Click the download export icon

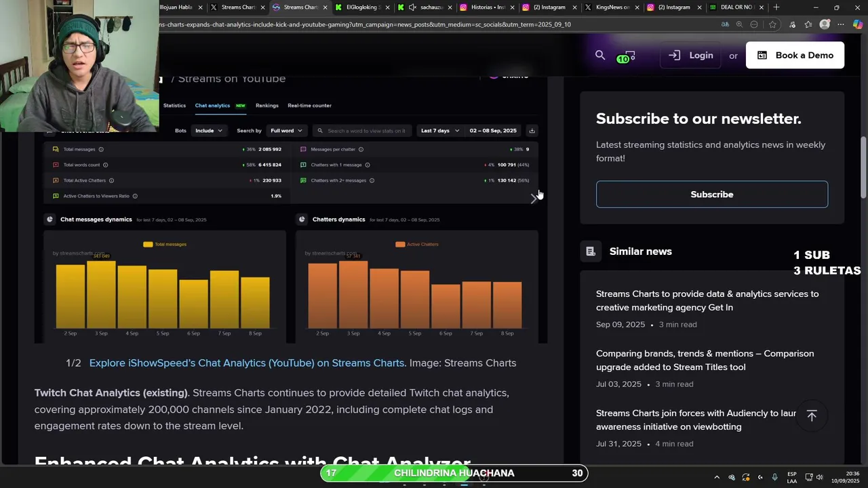pos(532,131)
